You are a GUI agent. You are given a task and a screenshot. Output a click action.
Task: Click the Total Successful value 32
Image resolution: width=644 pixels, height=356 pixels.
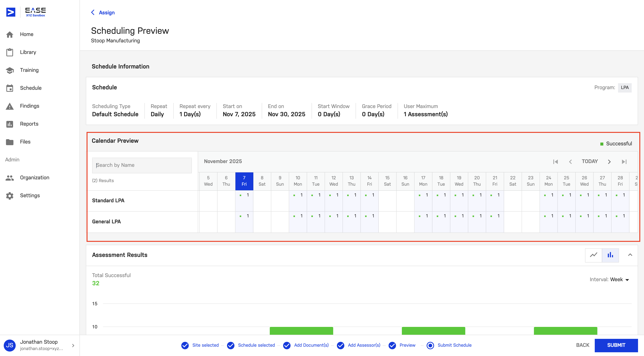coord(96,283)
